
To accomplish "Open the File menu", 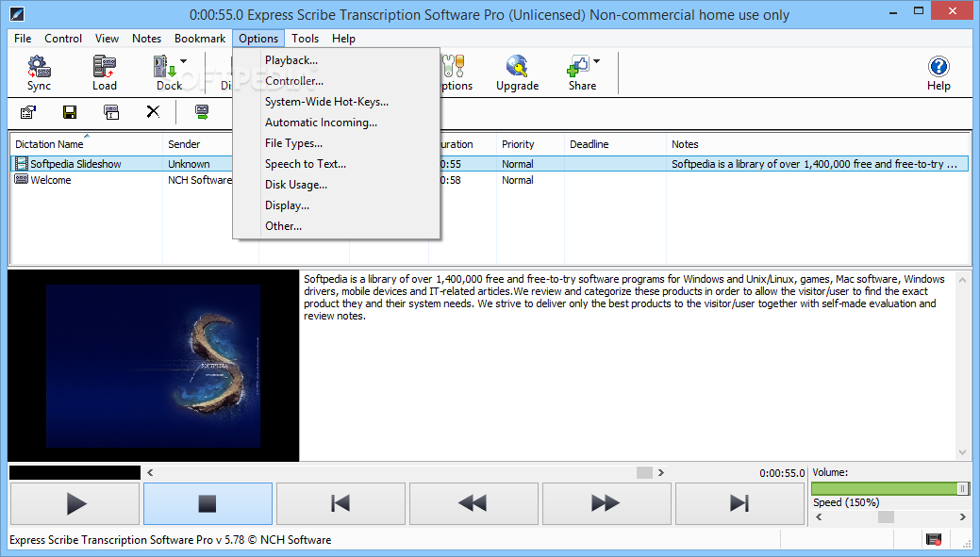I will pyautogui.click(x=23, y=39).
